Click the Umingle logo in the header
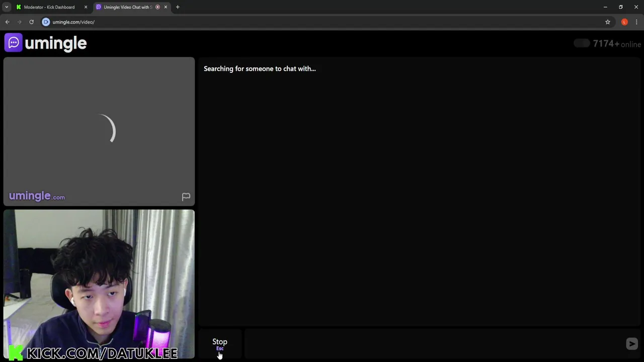 pyautogui.click(x=46, y=43)
